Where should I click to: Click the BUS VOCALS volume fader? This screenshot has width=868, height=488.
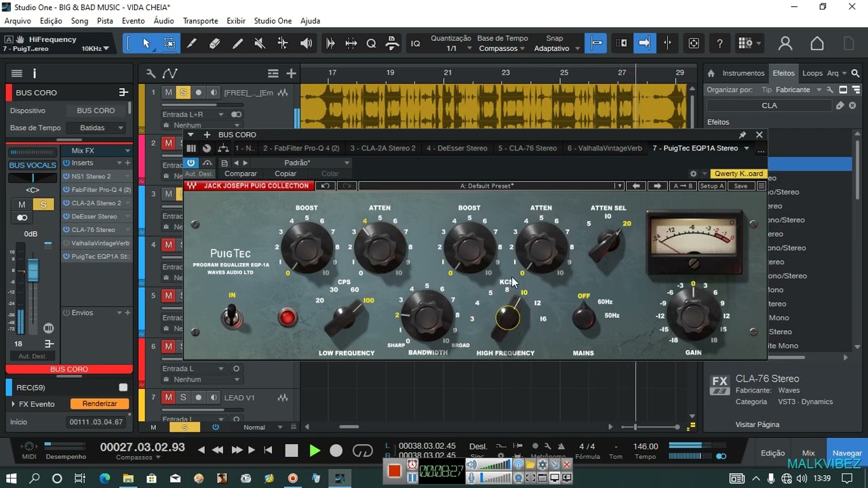tap(33, 272)
